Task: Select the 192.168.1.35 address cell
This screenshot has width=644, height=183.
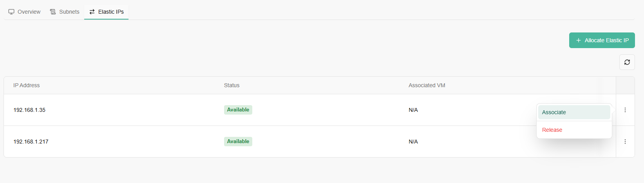Action: (x=29, y=110)
